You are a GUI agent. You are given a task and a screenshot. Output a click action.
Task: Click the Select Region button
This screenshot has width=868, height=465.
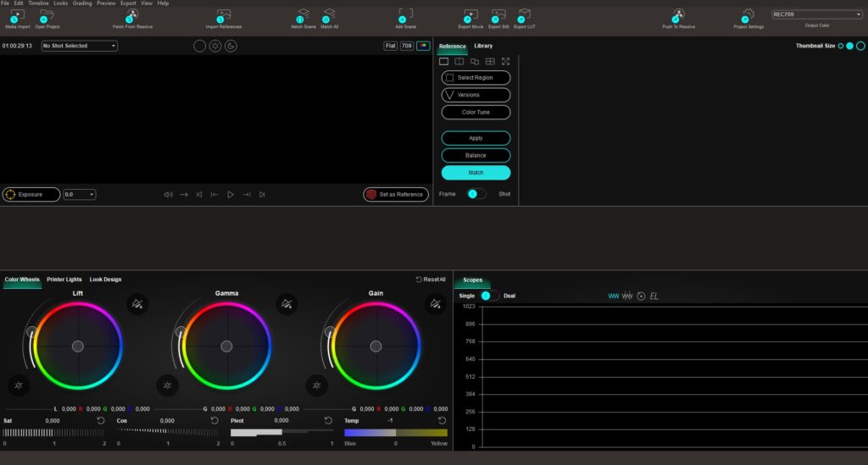point(476,78)
